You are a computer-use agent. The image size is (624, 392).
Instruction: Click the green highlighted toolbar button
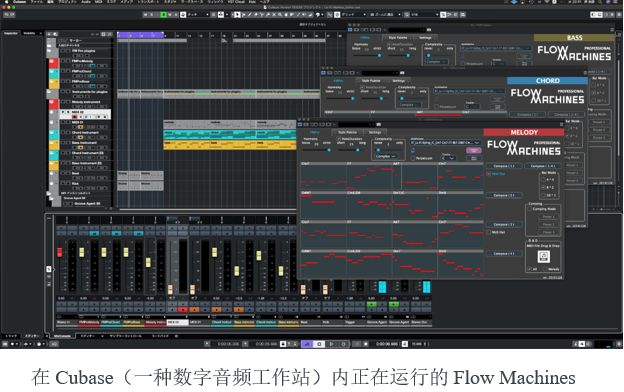164,15
